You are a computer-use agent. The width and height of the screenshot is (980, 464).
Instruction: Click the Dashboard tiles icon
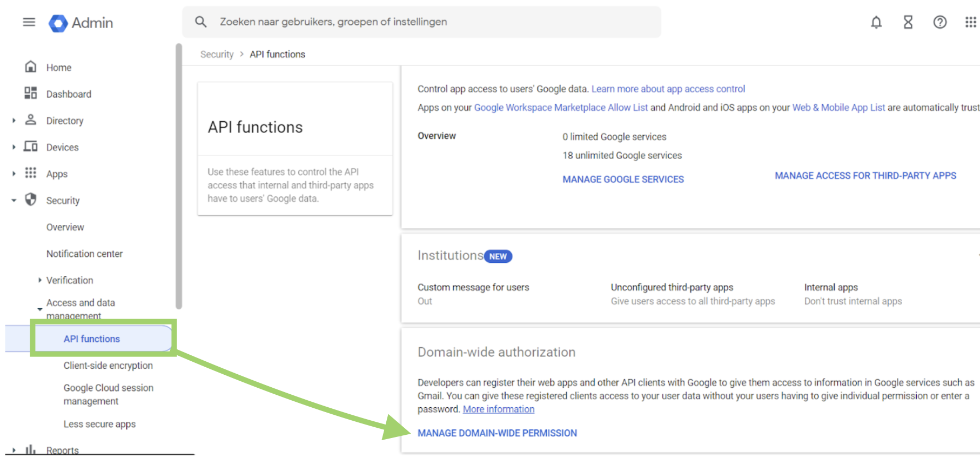coord(31,93)
